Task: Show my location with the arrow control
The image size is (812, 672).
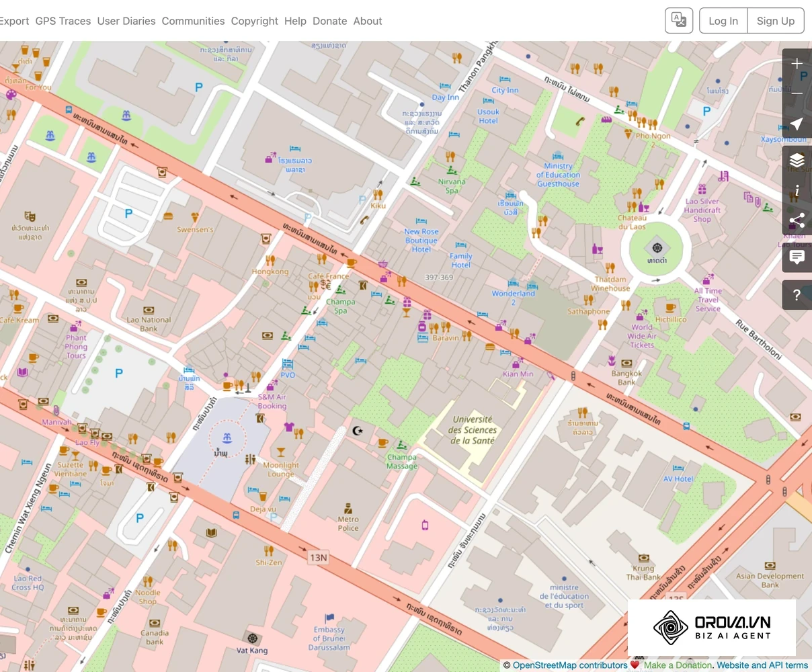Action: coord(797,124)
